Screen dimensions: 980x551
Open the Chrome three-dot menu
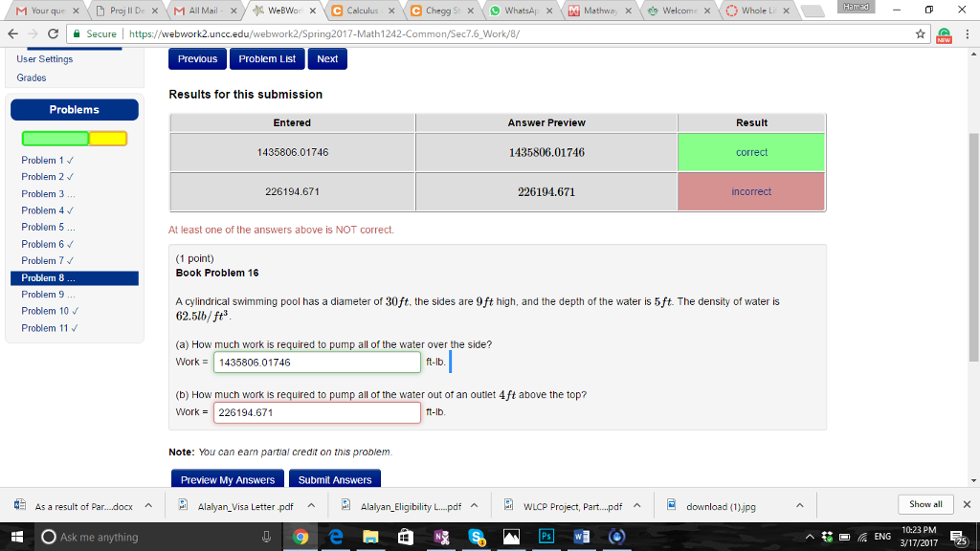click(x=969, y=32)
